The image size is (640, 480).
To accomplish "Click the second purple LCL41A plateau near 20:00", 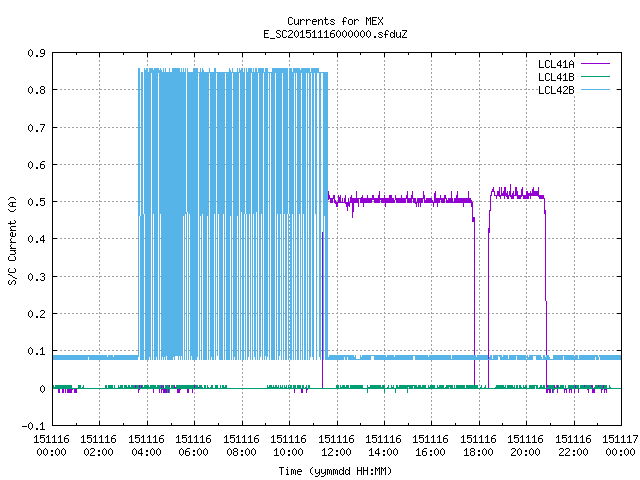I will (517, 194).
